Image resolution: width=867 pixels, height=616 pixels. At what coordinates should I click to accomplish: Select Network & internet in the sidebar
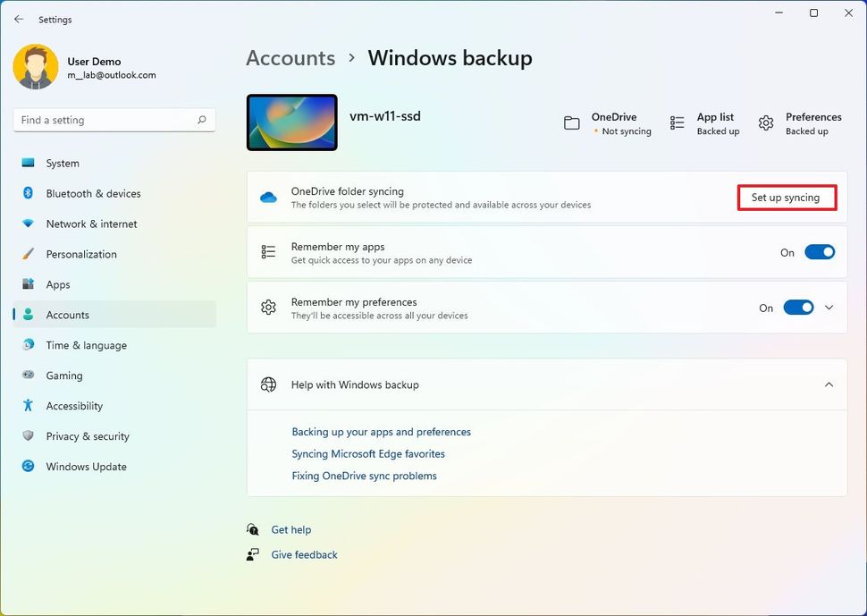coord(91,224)
